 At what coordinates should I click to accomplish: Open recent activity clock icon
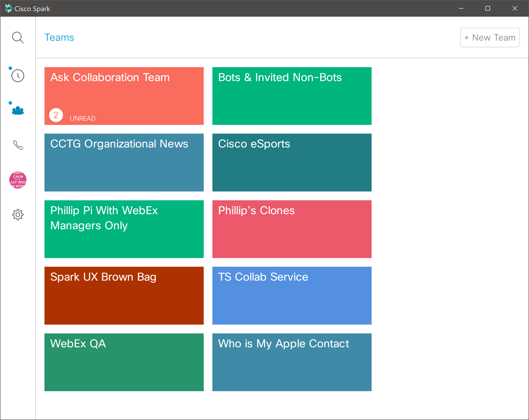[x=18, y=75]
